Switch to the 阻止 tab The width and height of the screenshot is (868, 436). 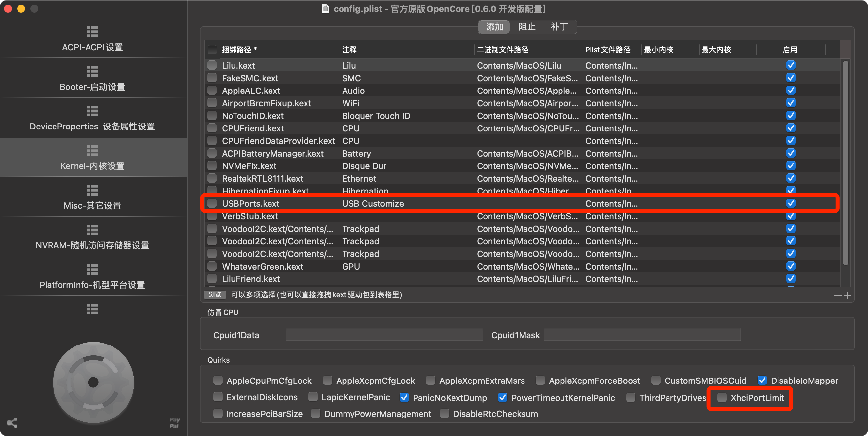(527, 27)
